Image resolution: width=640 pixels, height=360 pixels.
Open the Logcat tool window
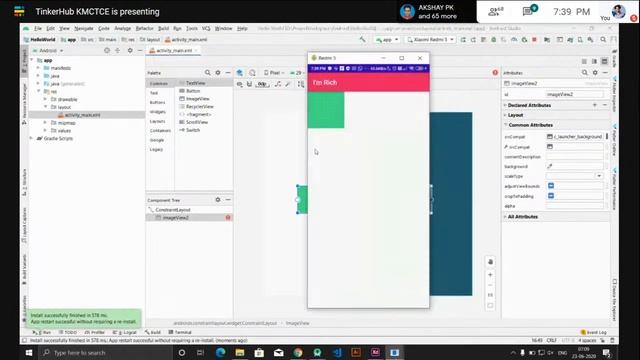[125, 333]
